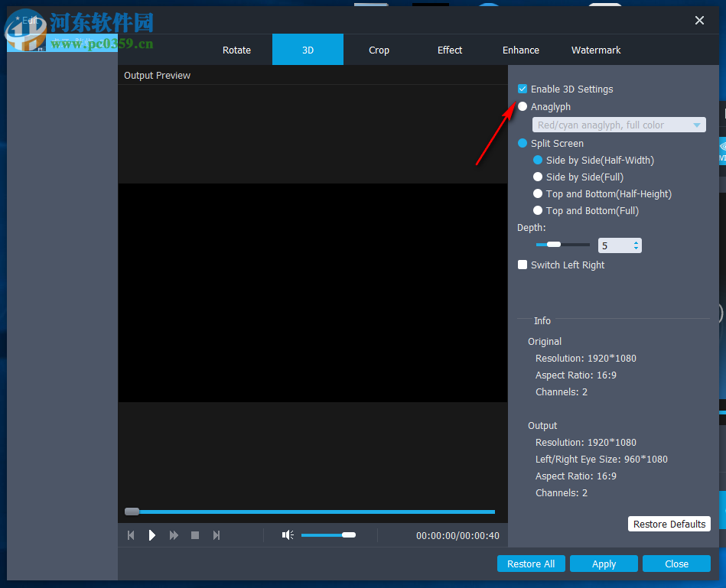726x588 pixels.
Task: Fast forward the video preview
Action: pos(174,535)
